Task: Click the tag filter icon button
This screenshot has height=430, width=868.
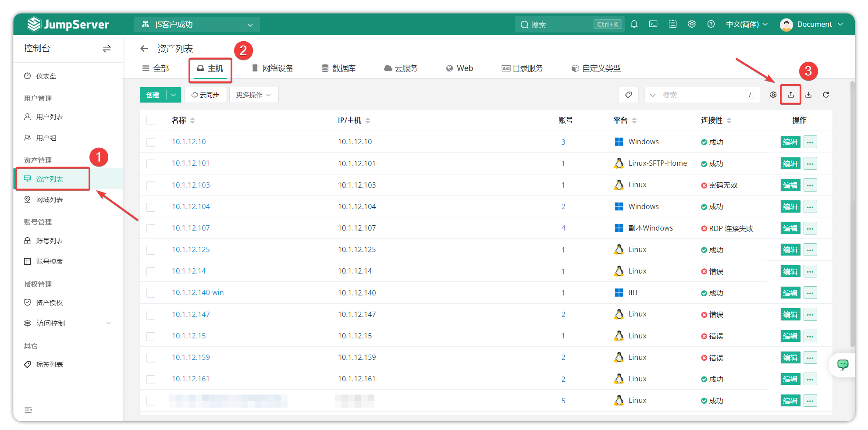Action: (628, 95)
